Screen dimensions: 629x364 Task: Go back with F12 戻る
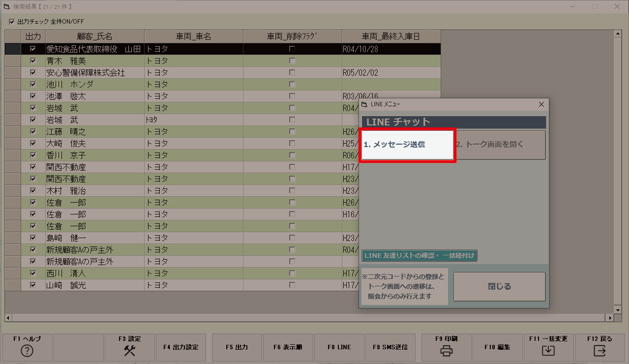[x=599, y=347]
